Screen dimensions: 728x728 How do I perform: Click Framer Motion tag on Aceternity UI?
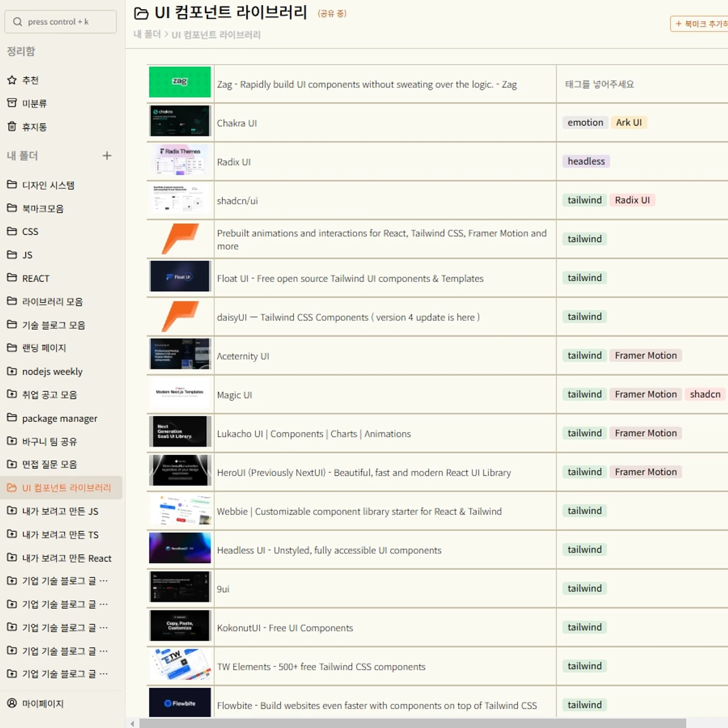(645, 356)
